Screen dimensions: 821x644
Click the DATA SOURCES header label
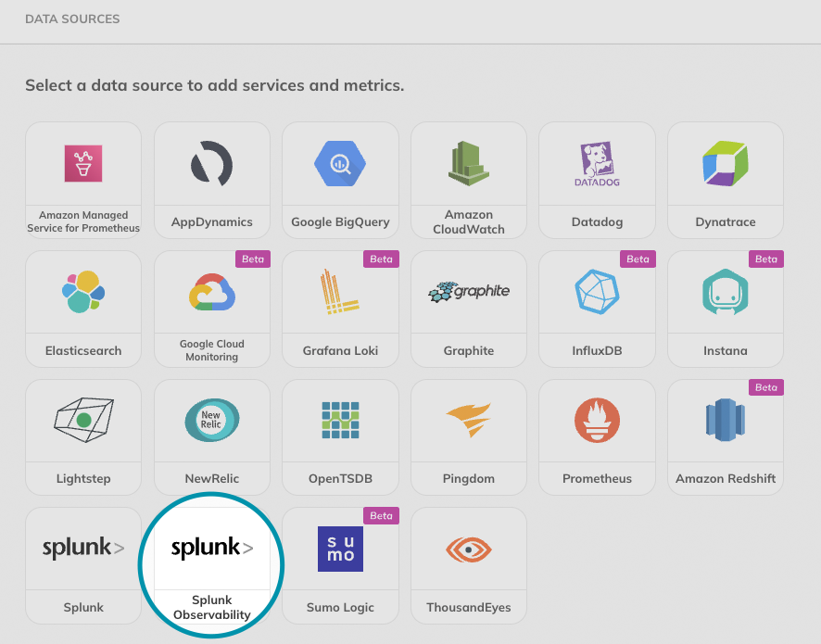[72, 19]
